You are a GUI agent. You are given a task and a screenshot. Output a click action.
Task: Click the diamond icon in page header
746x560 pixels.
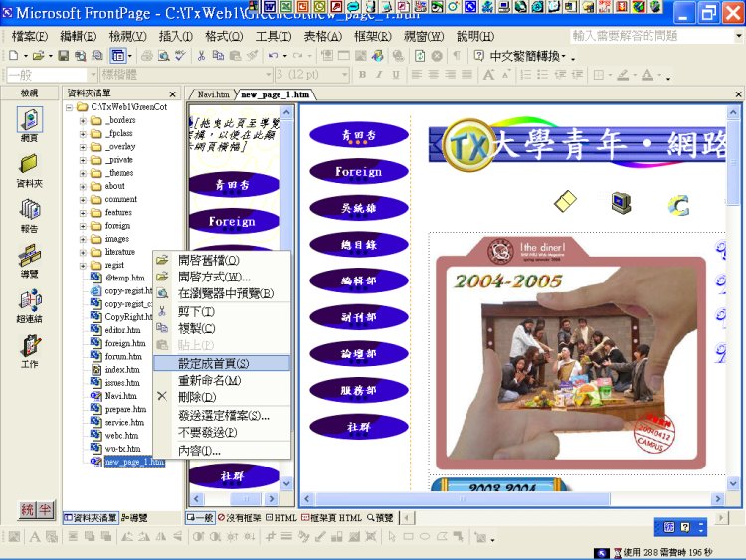565,202
